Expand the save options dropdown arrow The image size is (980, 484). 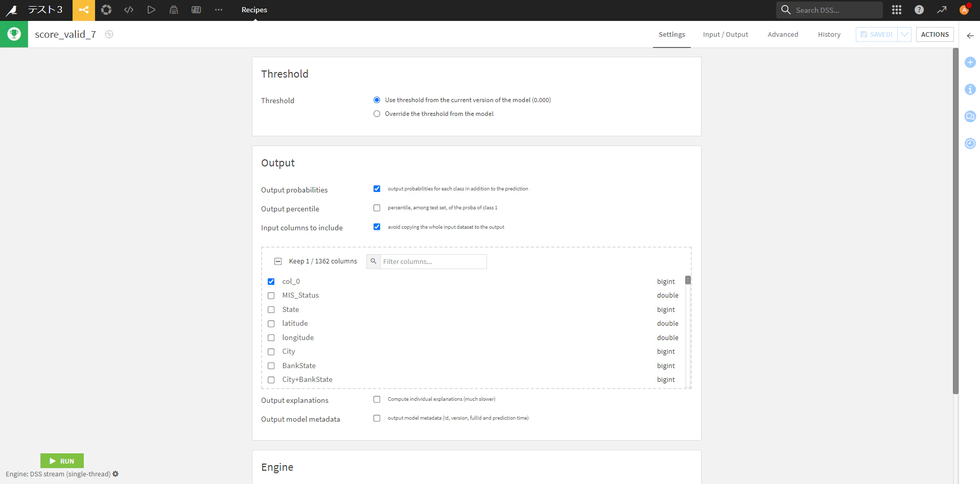(x=904, y=34)
